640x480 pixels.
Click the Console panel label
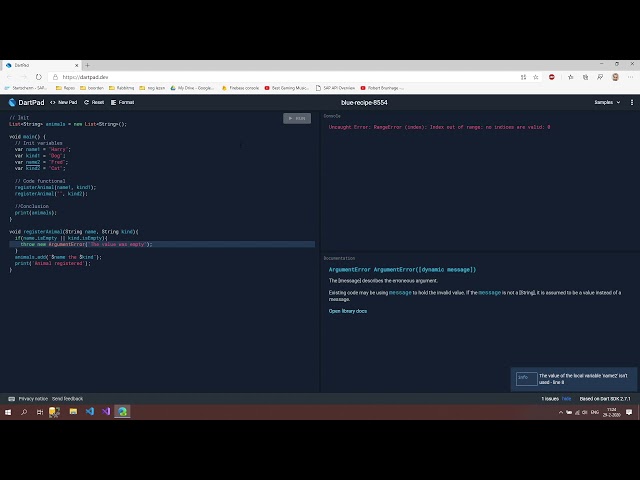(x=332, y=116)
